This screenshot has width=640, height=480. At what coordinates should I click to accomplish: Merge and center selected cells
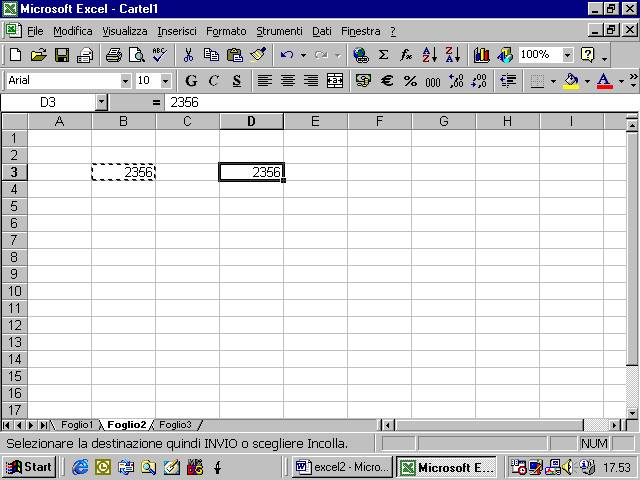(x=335, y=80)
